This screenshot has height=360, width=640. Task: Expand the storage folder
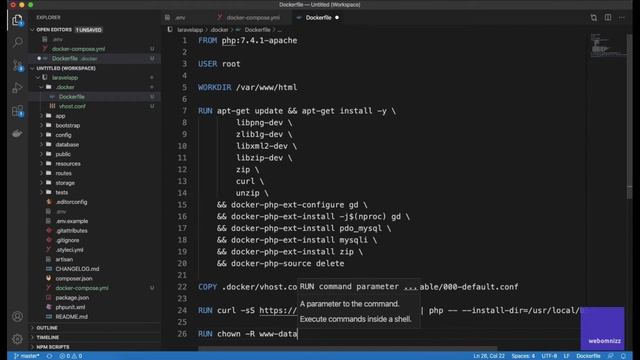click(65, 183)
